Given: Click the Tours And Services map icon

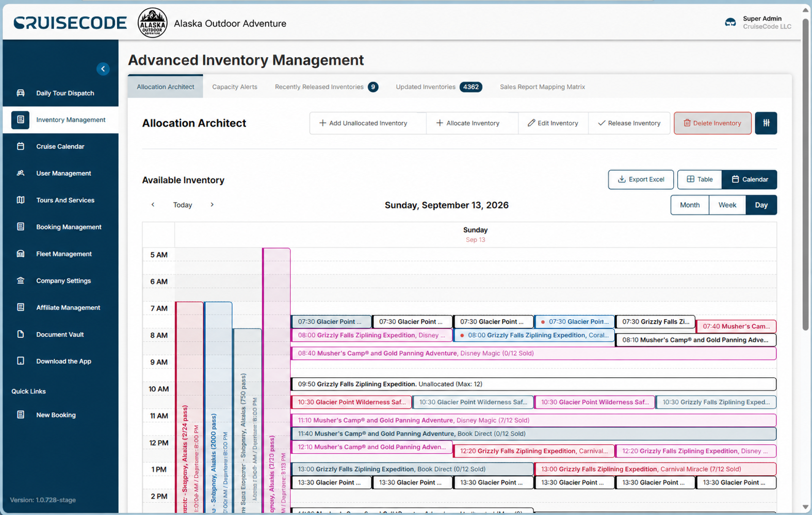Looking at the screenshot, I should [21, 200].
